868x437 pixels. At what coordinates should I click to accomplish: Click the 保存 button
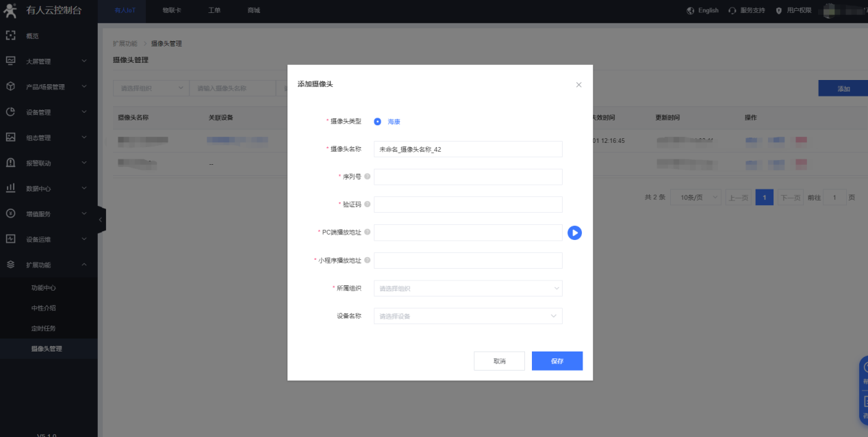[x=557, y=361]
